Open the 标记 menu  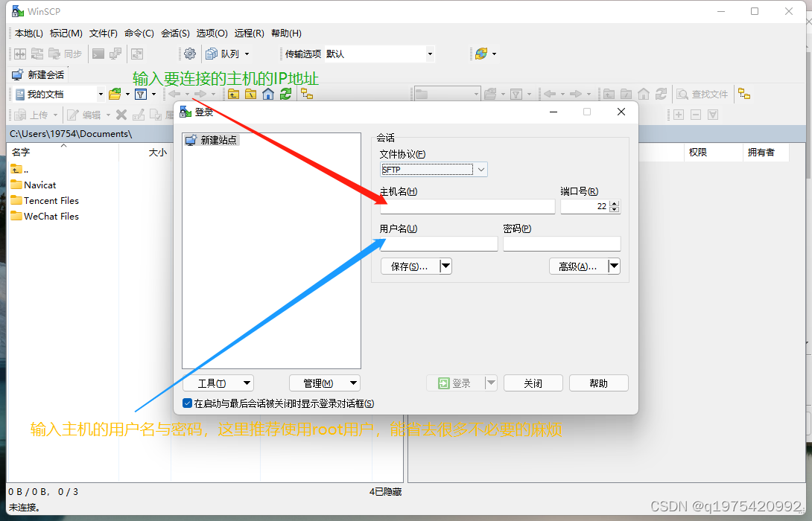(66, 33)
